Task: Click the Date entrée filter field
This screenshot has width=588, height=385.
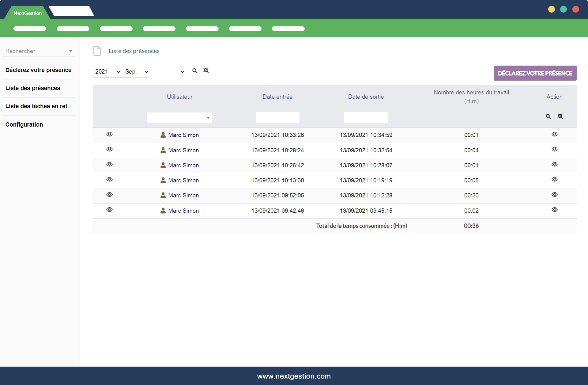Action: (x=277, y=118)
